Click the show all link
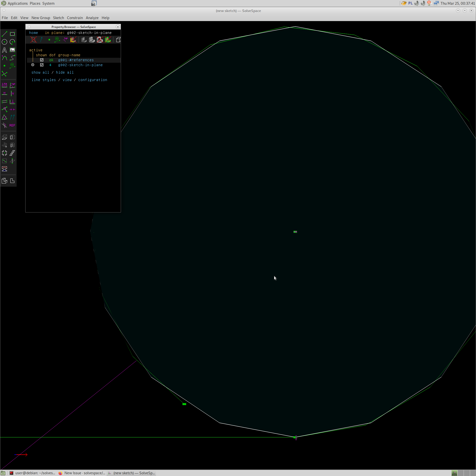The image size is (476, 476). [x=40, y=72]
